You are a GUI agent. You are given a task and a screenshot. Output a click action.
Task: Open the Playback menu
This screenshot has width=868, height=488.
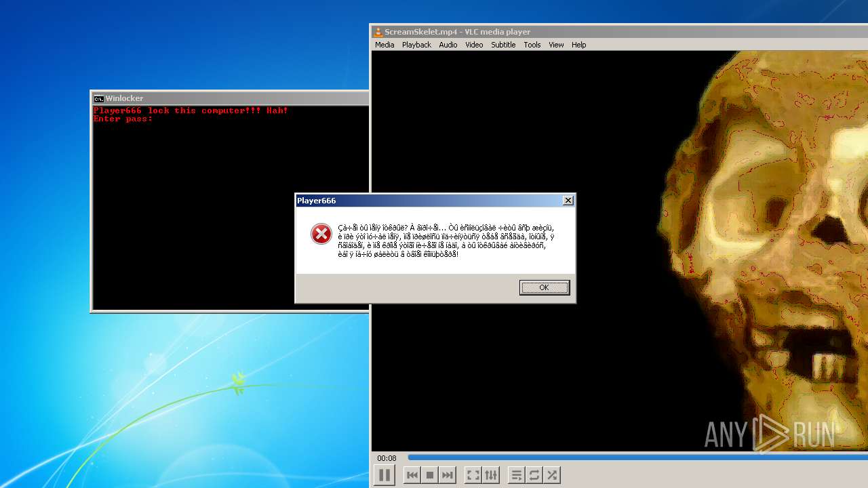tap(416, 45)
